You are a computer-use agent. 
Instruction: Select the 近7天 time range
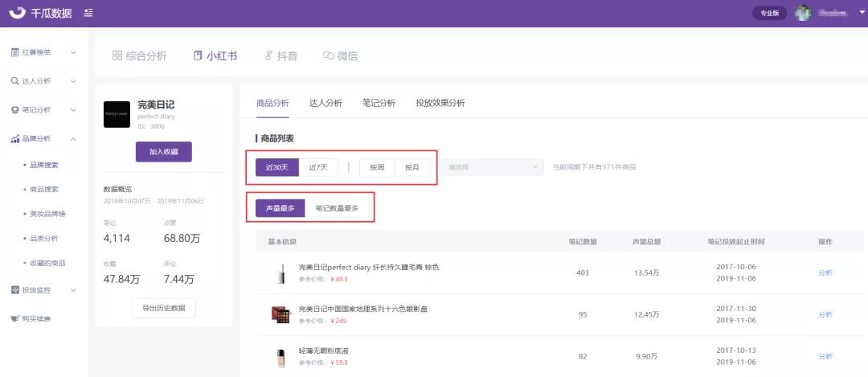click(318, 167)
